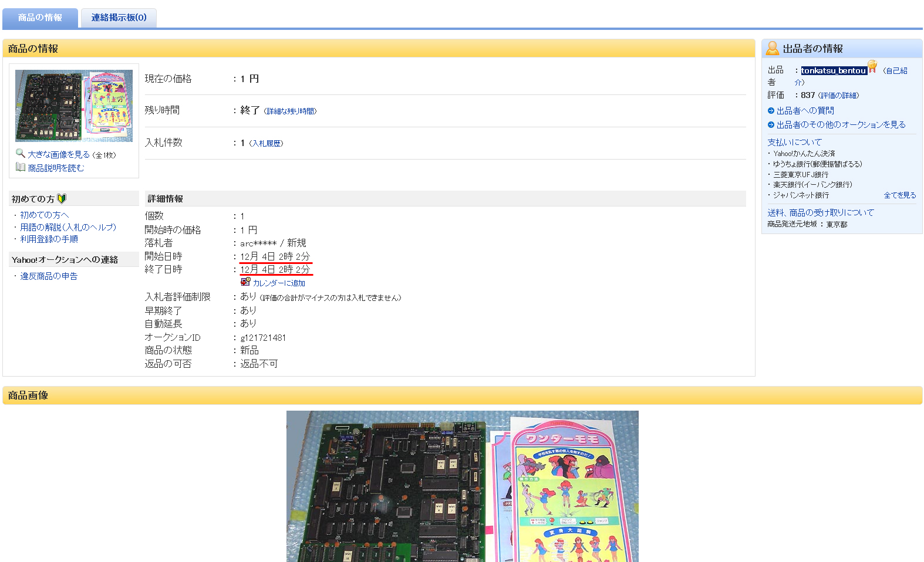
Task: Select the 商品の情報 tab
Action: click(40, 18)
